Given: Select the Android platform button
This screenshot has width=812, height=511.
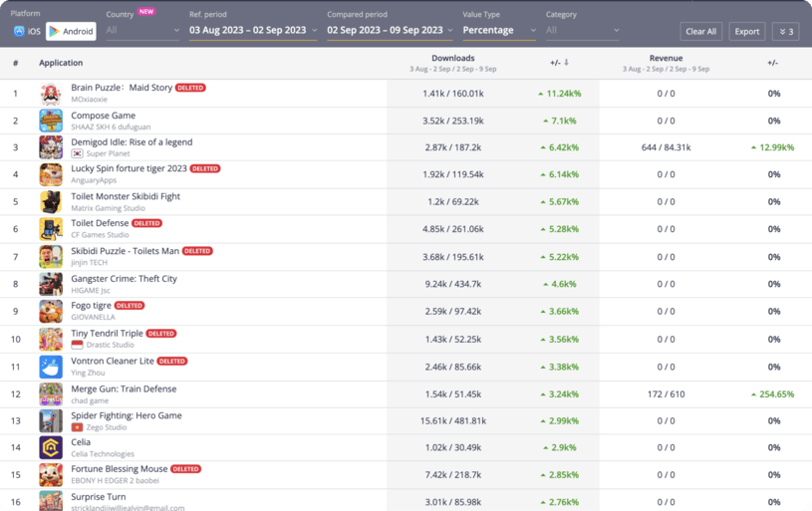Looking at the screenshot, I should tap(71, 31).
